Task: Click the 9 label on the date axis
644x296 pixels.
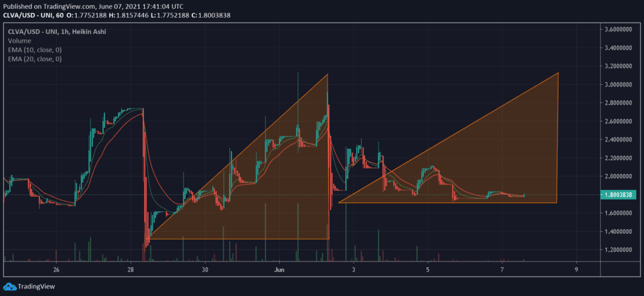Action: coord(576,270)
